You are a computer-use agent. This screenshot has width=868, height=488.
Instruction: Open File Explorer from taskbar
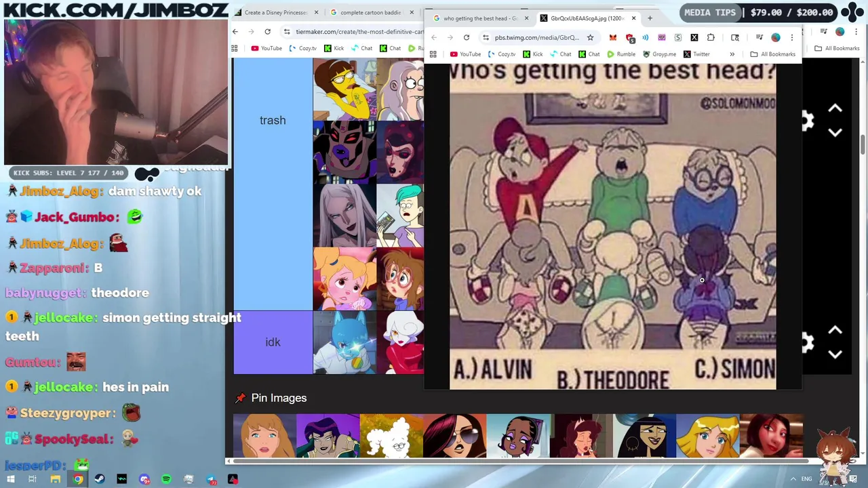click(x=56, y=480)
